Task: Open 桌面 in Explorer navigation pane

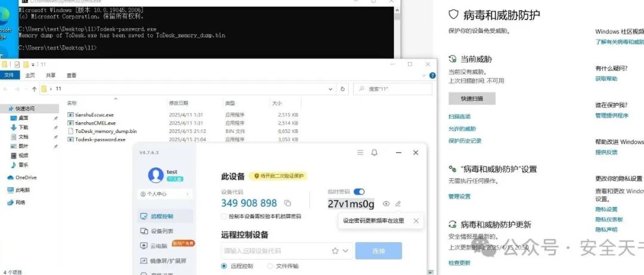Action: (x=23, y=118)
